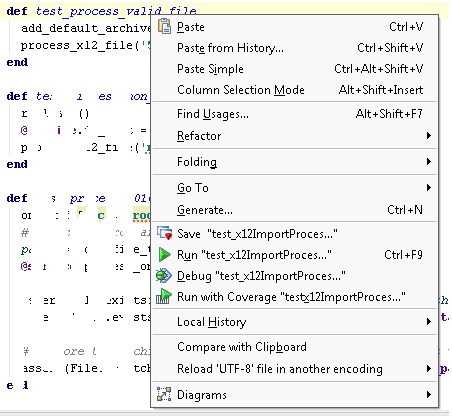Expand the Refactor submenu arrow

click(429, 136)
